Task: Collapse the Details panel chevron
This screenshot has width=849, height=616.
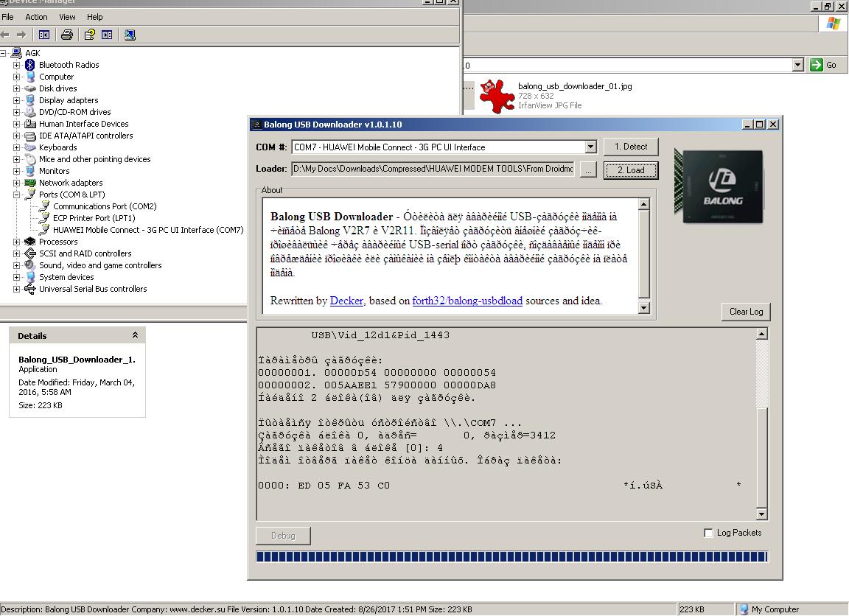Action: [136, 335]
